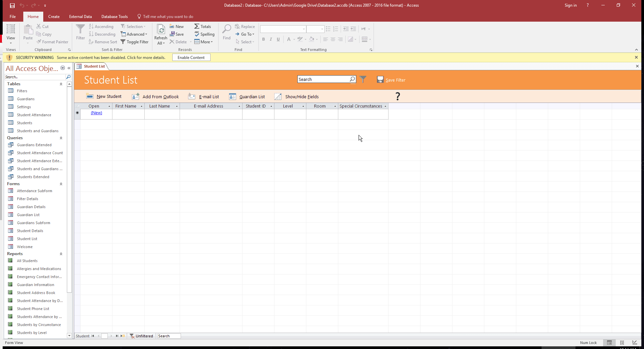
Task: Run the Spelling checker
Action: (x=204, y=34)
